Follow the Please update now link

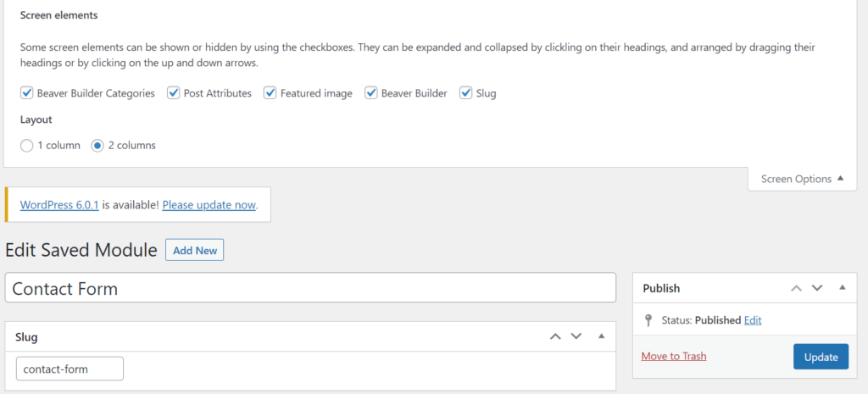point(209,205)
